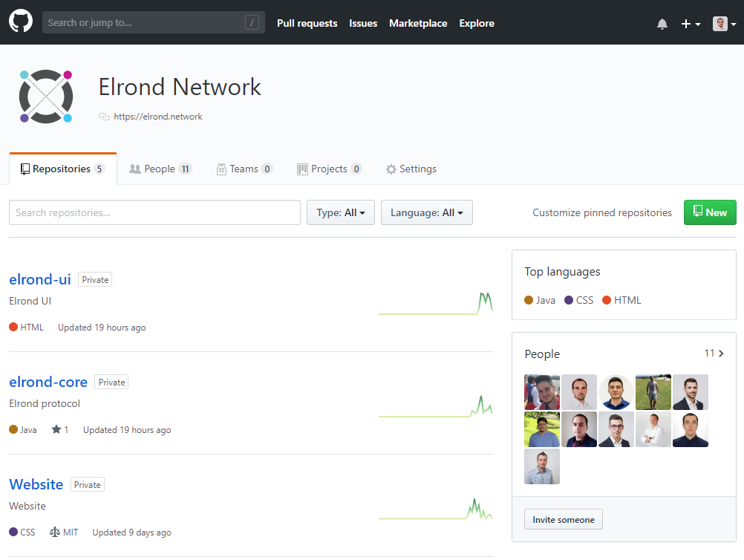Open Explore from the header

(477, 23)
